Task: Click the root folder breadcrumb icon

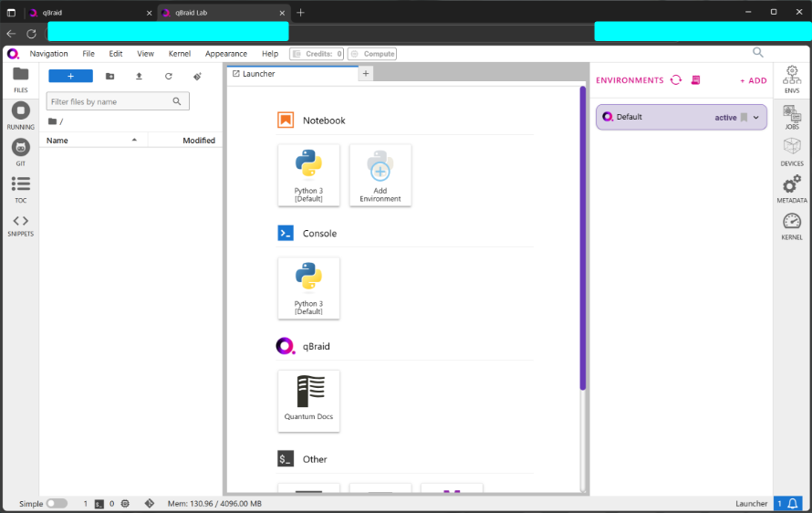Action: coord(52,121)
